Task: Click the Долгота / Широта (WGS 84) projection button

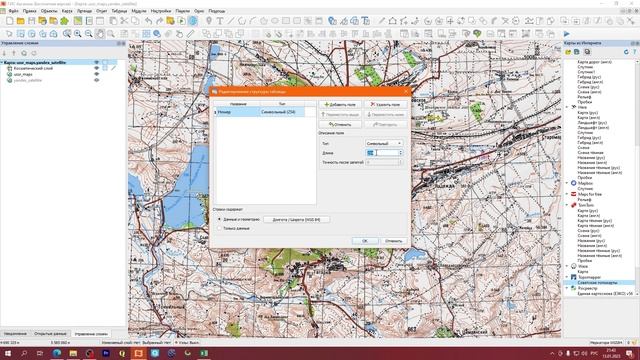Action: 296,220
